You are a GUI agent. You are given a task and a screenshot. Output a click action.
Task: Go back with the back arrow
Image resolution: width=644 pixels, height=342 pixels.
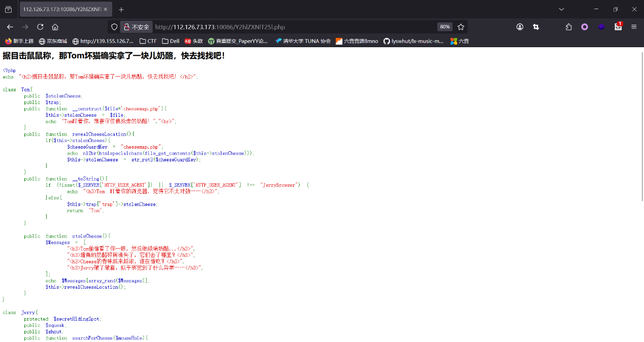pyautogui.click(x=10, y=27)
